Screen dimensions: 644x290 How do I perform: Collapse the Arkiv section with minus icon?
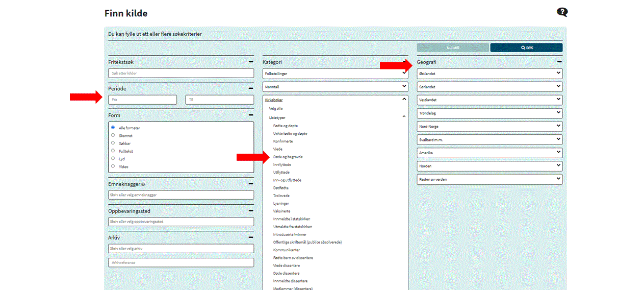point(250,237)
